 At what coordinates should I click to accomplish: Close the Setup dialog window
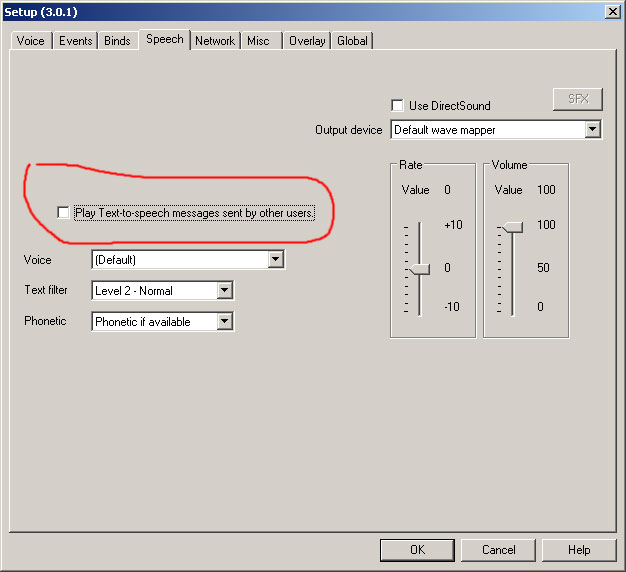click(x=612, y=10)
